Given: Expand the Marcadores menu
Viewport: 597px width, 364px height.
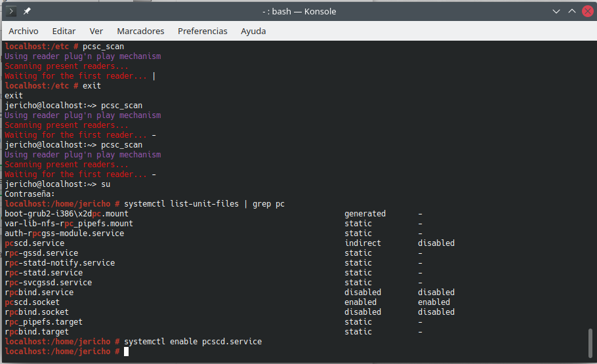Looking at the screenshot, I should click(140, 31).
